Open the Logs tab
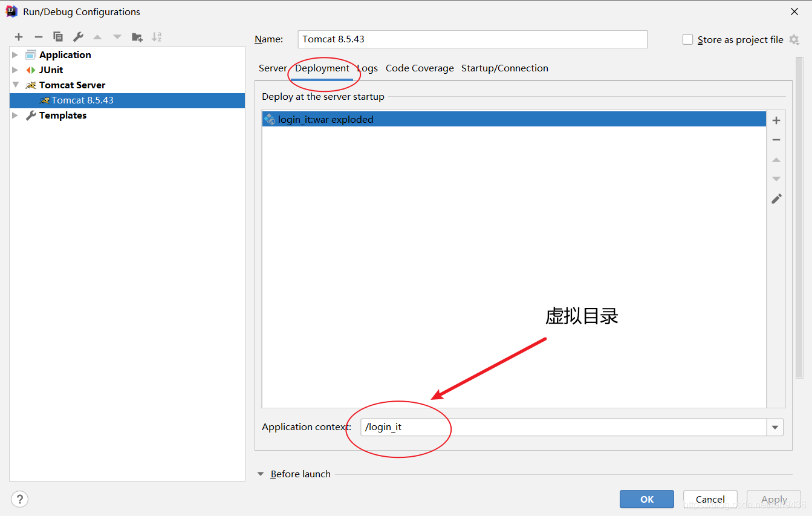 (367, 68)
